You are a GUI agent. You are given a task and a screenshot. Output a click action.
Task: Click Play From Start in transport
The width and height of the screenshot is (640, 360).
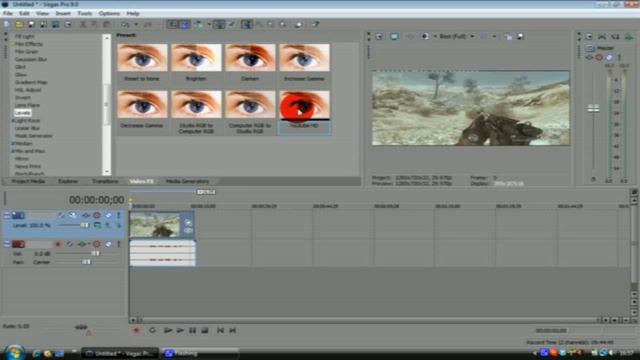click(168, 330)
